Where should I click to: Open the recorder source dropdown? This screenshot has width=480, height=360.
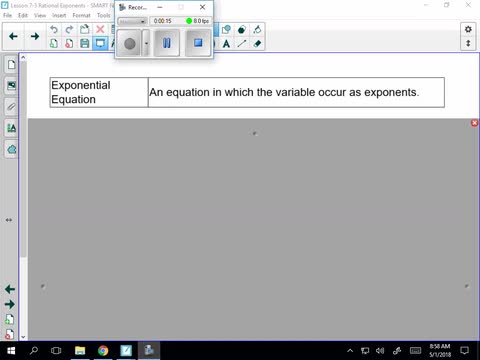click(x=132, y=21)
